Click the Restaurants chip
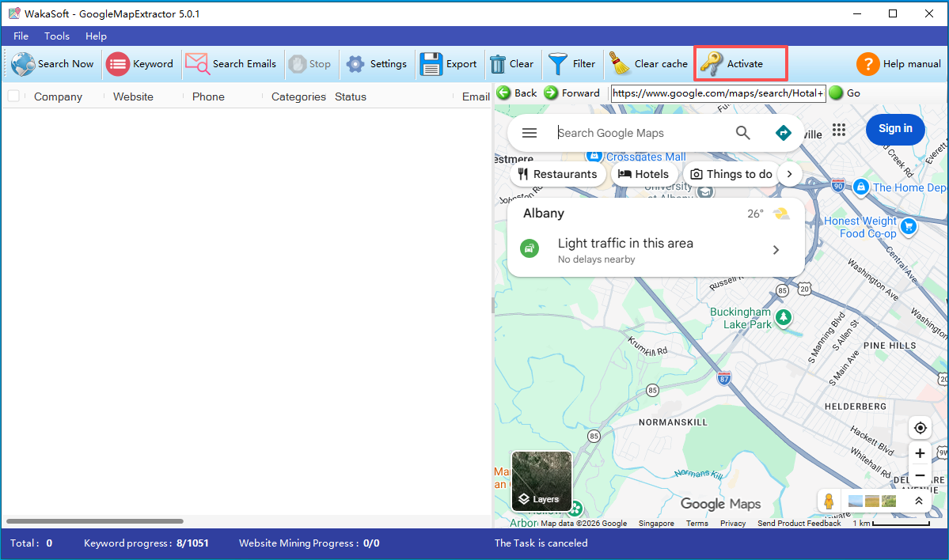The height and width of the screenshot is (560, 949). pyautogui.click(x=557, y=174)
